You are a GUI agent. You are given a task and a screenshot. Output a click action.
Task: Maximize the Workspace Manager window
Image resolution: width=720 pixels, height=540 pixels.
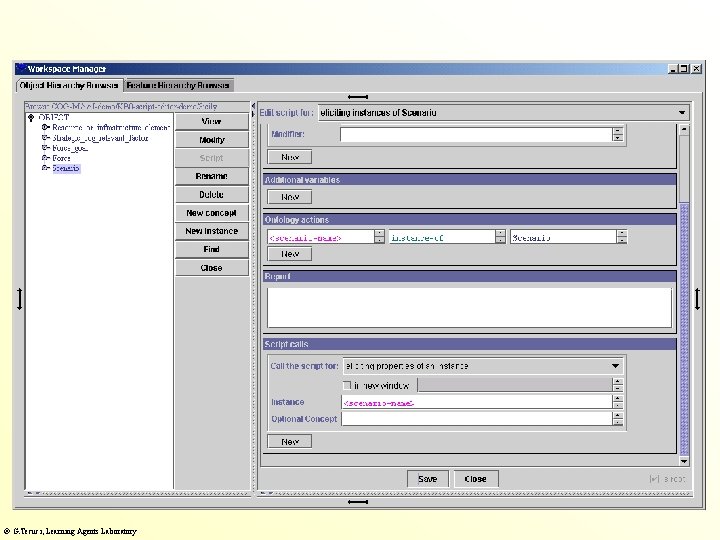tap(684, 68)
